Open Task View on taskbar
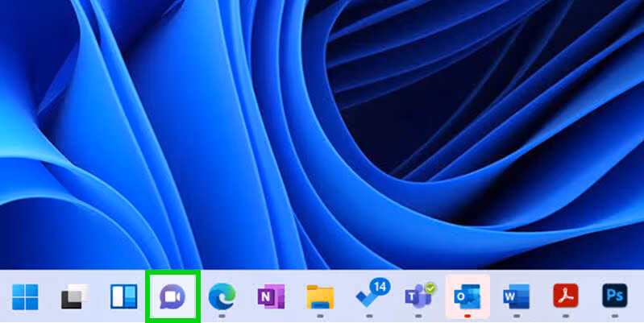644x323 pixels. click(x=74, y=296)
